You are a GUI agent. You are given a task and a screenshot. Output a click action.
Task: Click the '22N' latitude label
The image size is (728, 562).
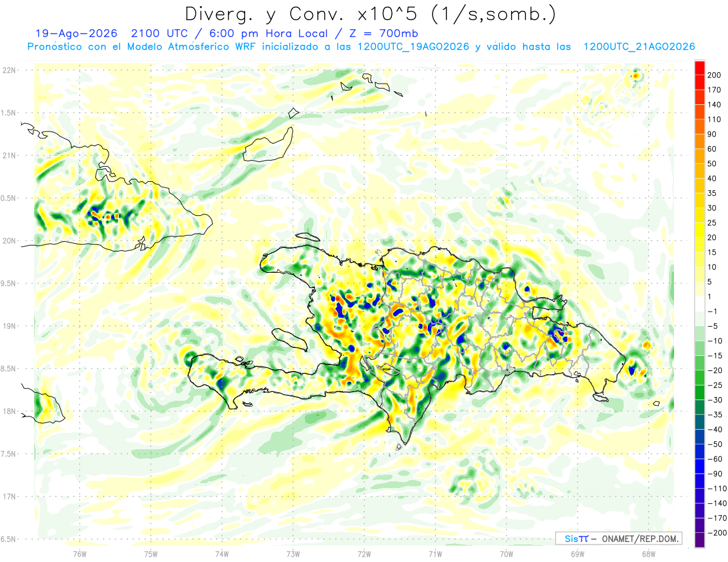tap(8, 70)
